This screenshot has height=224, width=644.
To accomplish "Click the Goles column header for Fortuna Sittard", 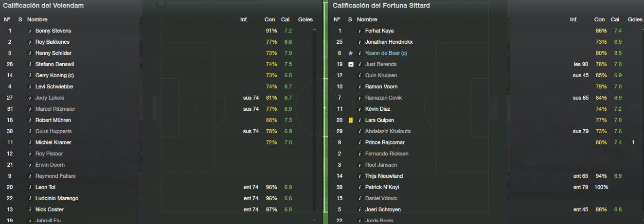I will pyautogui.click(x=635, y=20).
